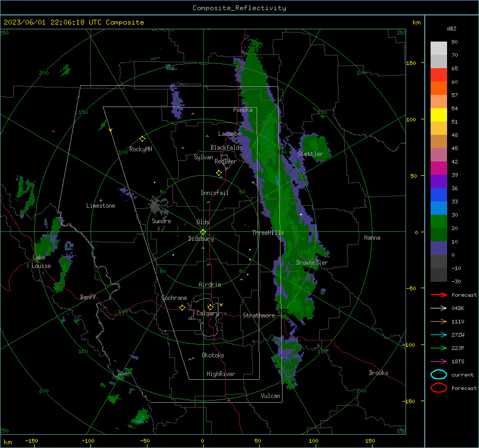Click the yellow radar site marker at Didsbury
Screen dimensions: 479x448
click(203, 232)
